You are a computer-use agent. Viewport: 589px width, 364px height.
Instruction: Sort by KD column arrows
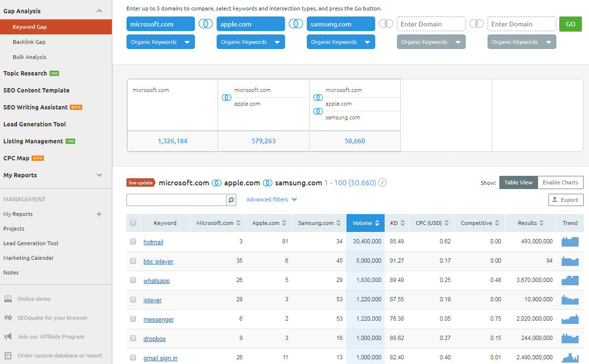click(403, 223)
